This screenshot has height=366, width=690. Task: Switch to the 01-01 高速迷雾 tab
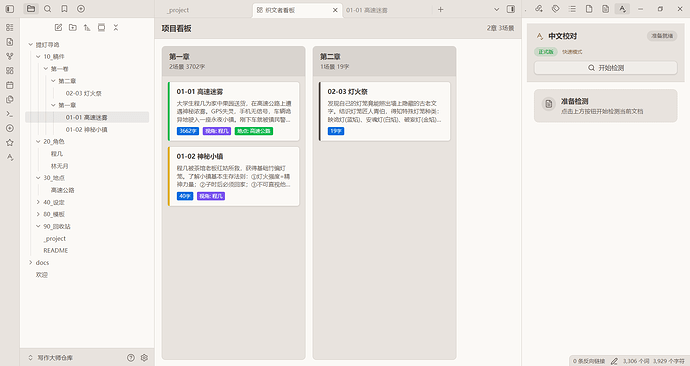click(367, 10)
